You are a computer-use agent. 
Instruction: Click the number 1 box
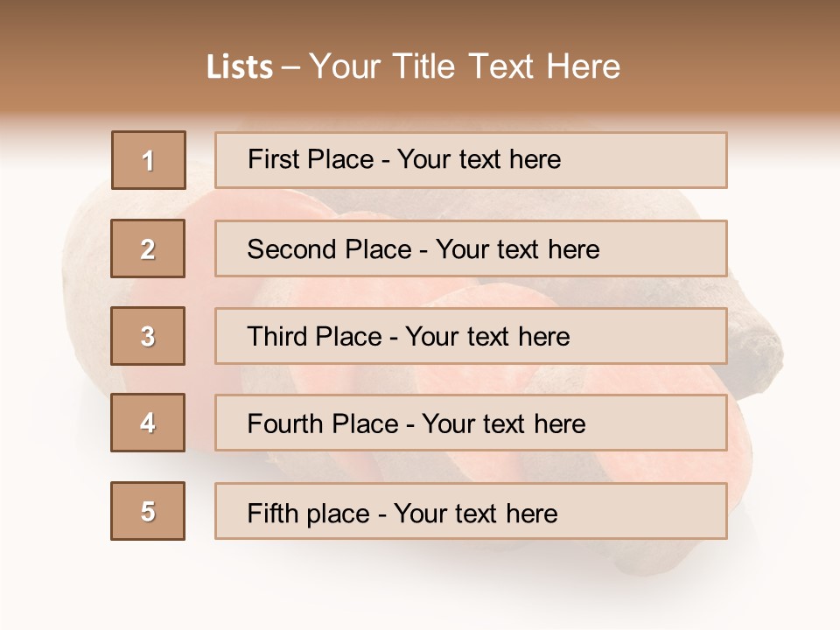point(148,160)
